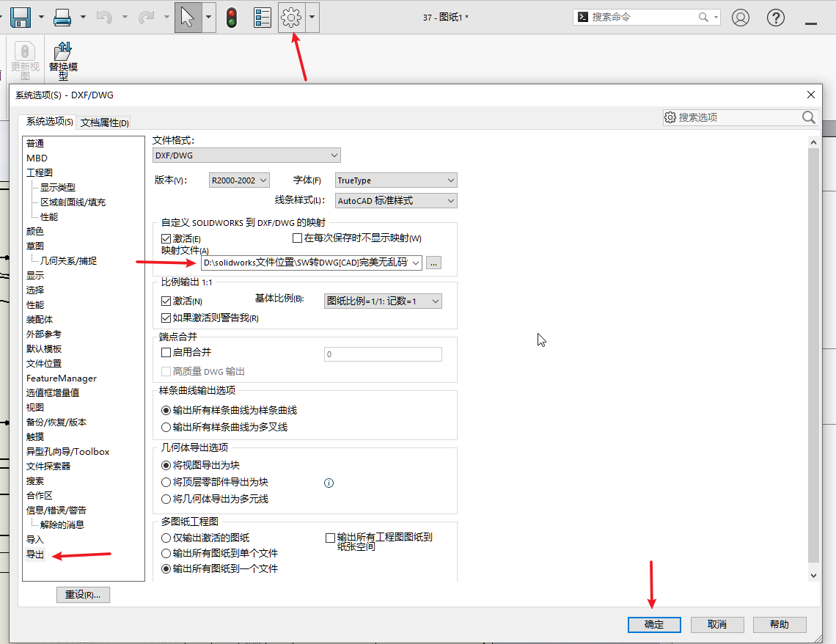Select 将顶层零部件导出为块 radio button

[x=166, y=482]
